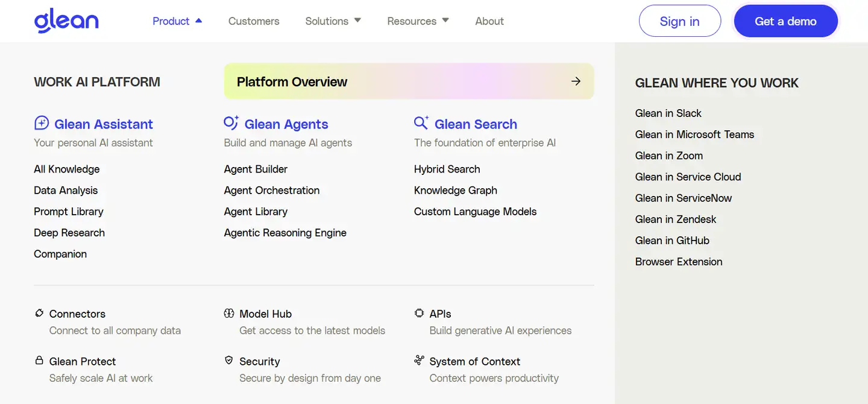Click the Sign in button

[680, 21]
